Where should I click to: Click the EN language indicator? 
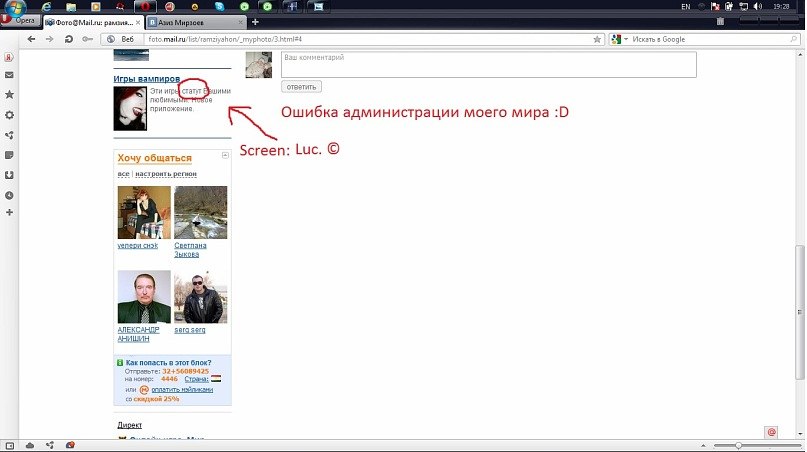coord(686,7)
